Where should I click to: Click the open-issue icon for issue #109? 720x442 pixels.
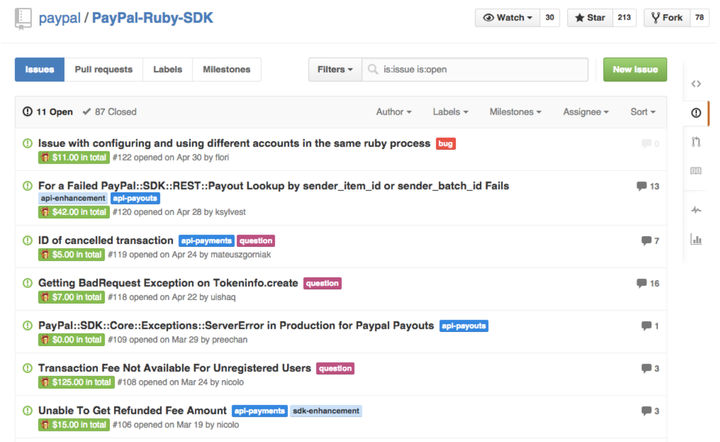coord(28,325)
